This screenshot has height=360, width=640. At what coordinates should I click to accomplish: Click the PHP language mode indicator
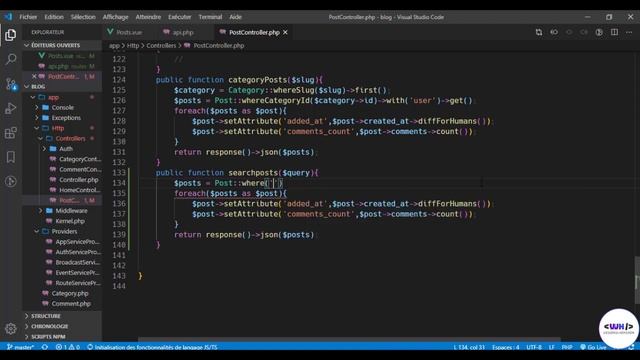click(x=567, y=347)
